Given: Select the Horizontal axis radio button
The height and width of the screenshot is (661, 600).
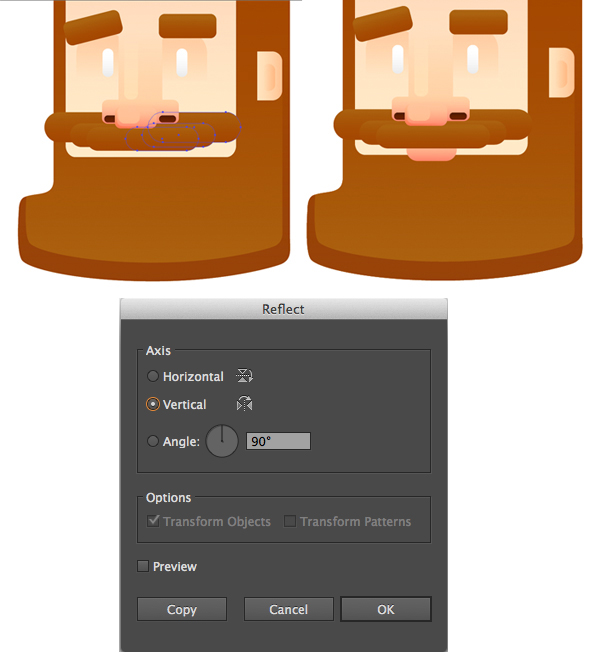Looking at the screenshot, I should click(x=153, y=376).
